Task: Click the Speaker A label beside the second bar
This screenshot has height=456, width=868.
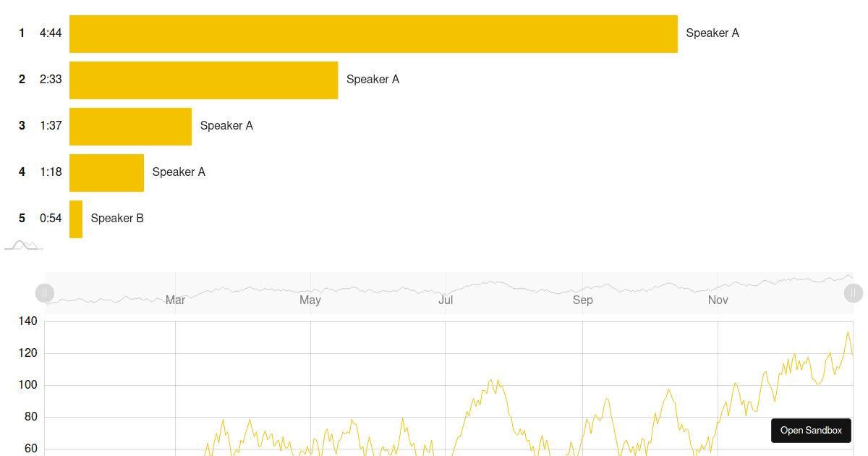Action: [373, 79]
